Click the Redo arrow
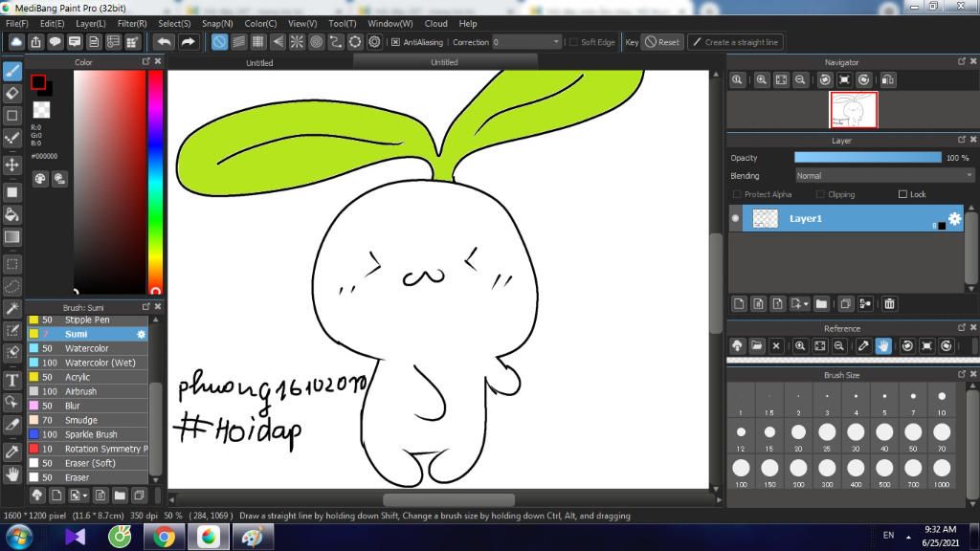This screenshot has width=980, height=551. (188, 42)
